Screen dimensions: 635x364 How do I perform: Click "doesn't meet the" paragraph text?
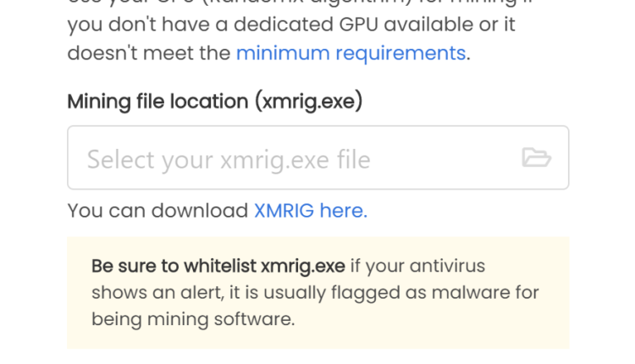coord(148,53)
